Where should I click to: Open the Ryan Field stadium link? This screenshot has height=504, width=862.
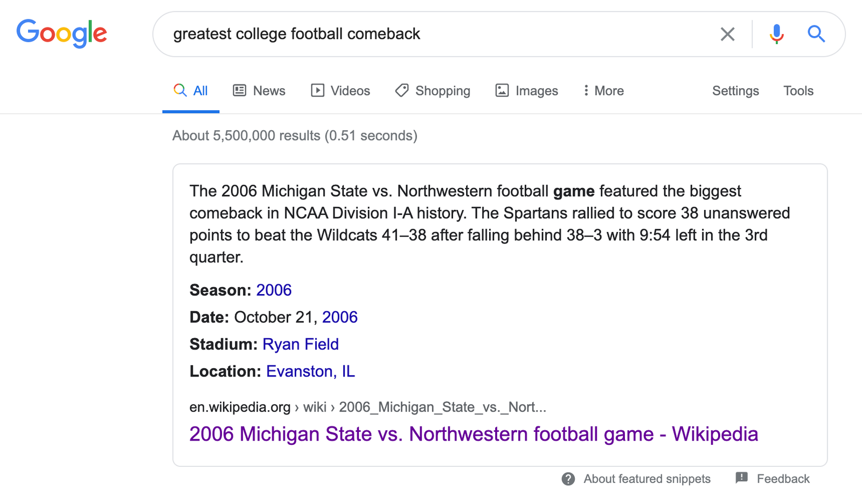301,344
